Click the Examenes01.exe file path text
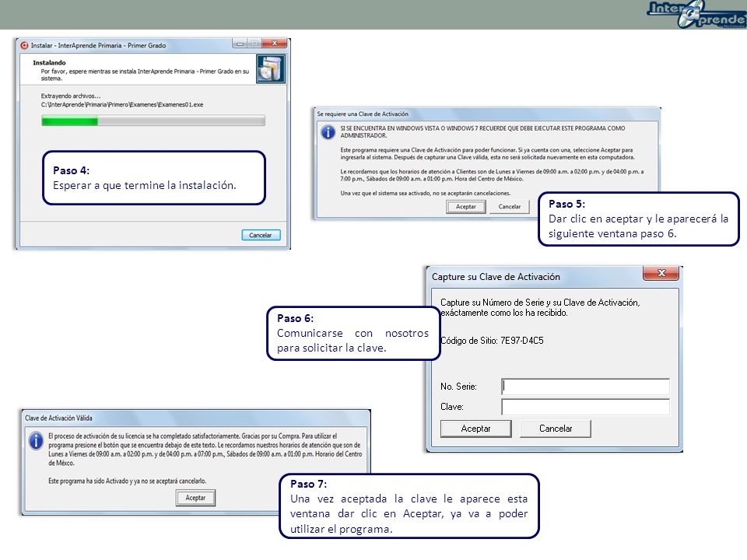Screen dimensions: 747x560 click(x=122, y=104)
